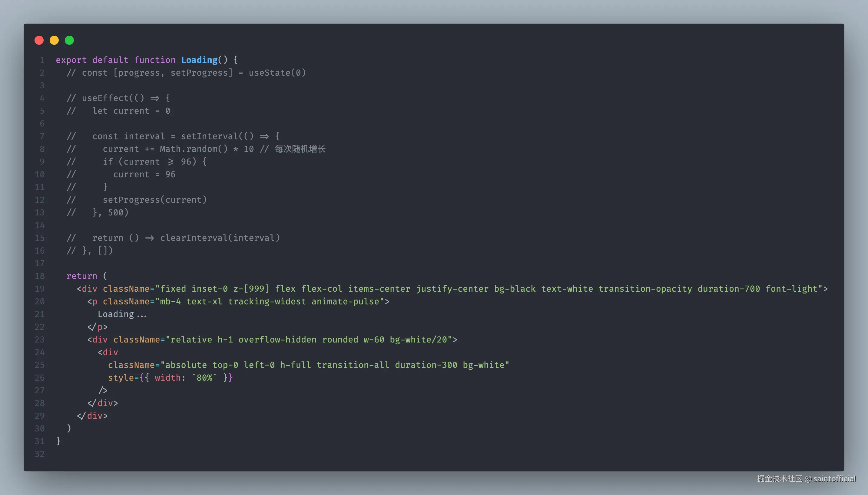The height and width of the screenshot is (495, 868).
Task: Click the 'Loading ...' paragraph text
Action: point(122,314)
